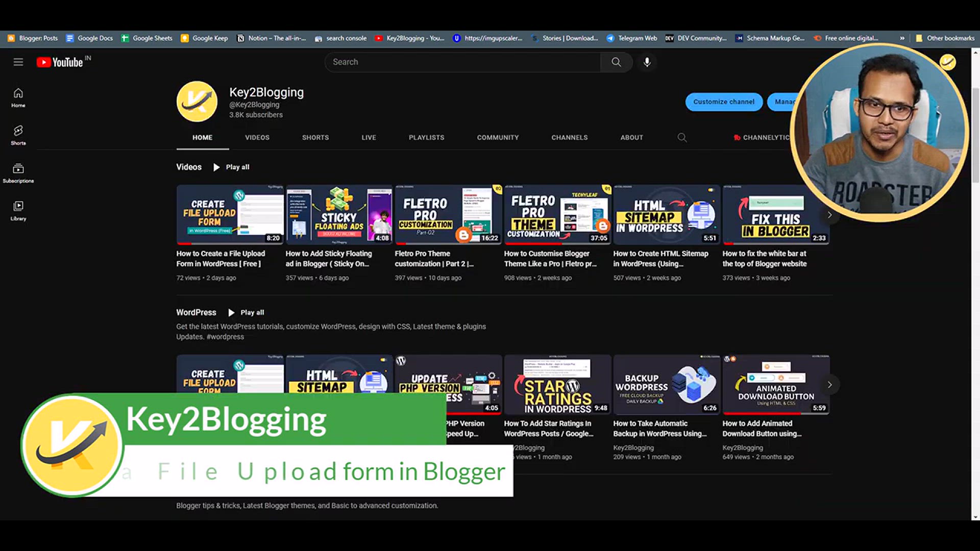The width and height of the screenshot is (980, 551).
Task: Open 'How to Create a File Upload Form' title
Action: click(x=221, y=259)
